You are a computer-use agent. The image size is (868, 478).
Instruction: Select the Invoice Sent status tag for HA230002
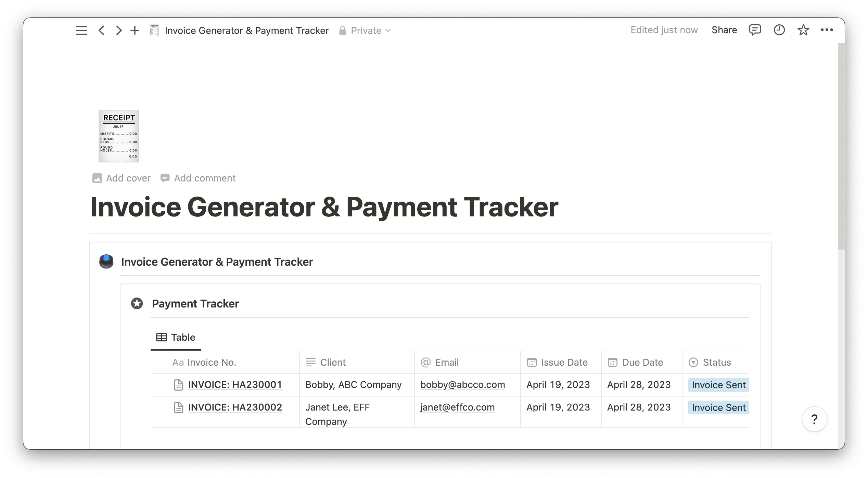[x=718, y=407]
